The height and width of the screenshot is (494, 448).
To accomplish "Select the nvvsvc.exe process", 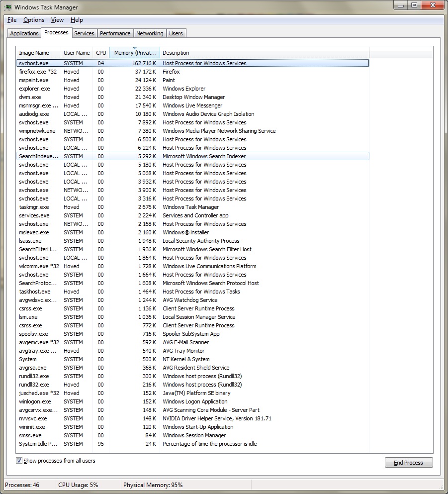I will pyautogui.click(x=192, y=418).
